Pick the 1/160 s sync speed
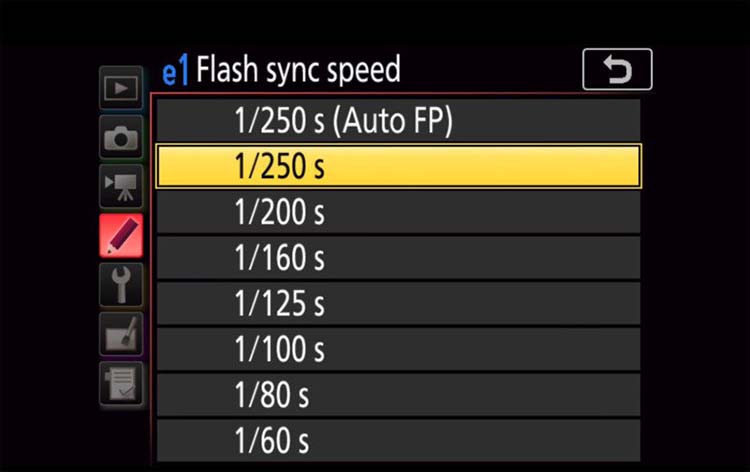Image resolution: width=750 pixels, height=472 pixels. [x=398, y=258]
